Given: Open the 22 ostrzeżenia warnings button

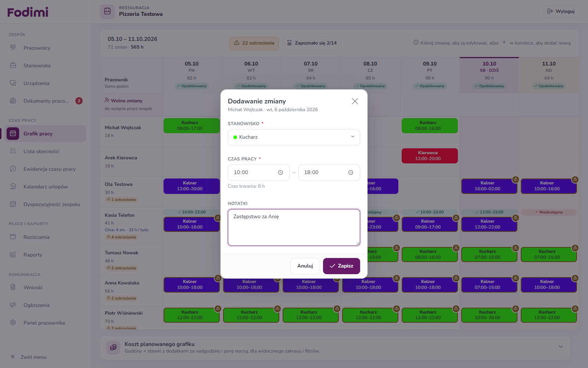Looking at the screenshot, I should coord(254,43).
